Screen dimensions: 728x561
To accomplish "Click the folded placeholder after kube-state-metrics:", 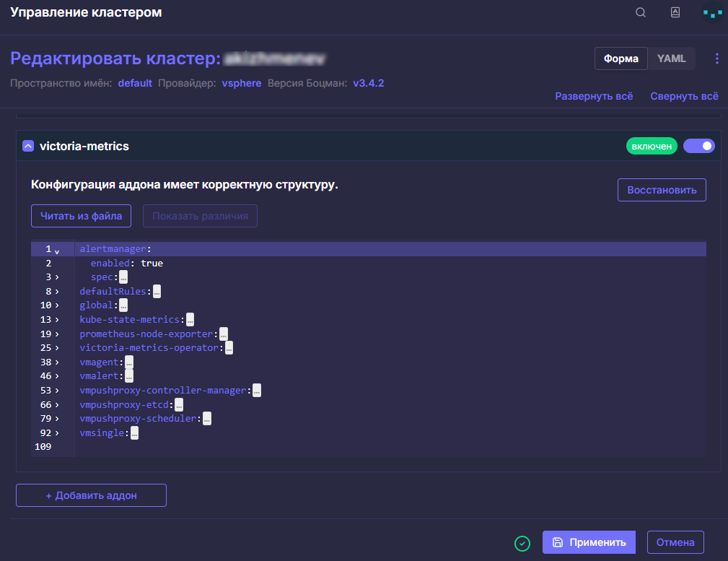I will (x=190, y=320).
